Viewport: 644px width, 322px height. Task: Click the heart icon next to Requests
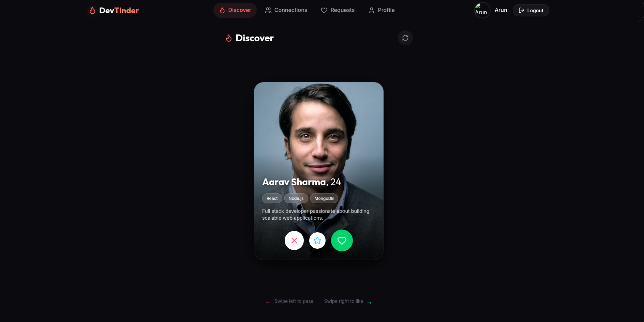[x=324, y=10]
